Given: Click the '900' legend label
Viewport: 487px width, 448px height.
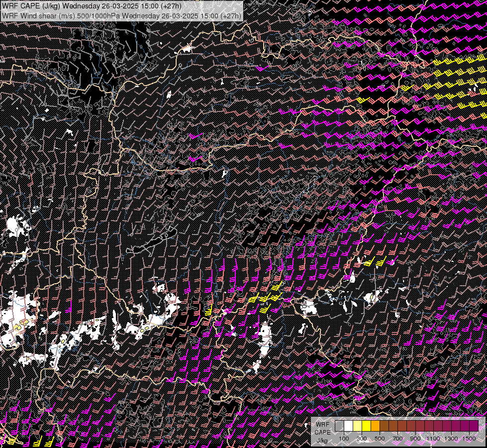Looking at the screenshot, I should [415, 439].
